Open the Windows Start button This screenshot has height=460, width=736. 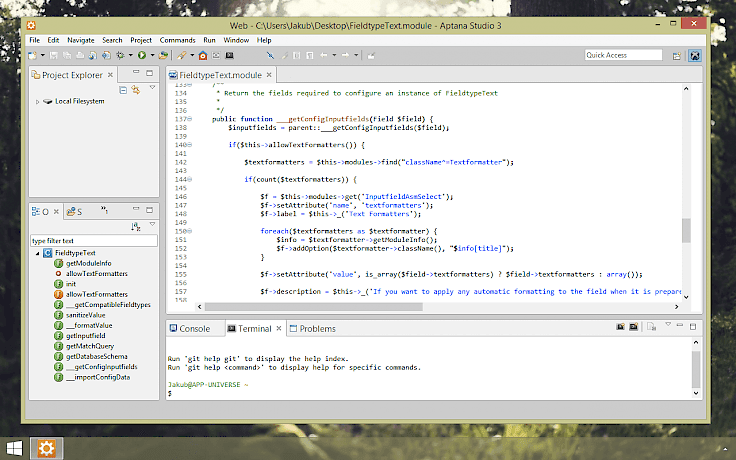[x=15, y=448]
